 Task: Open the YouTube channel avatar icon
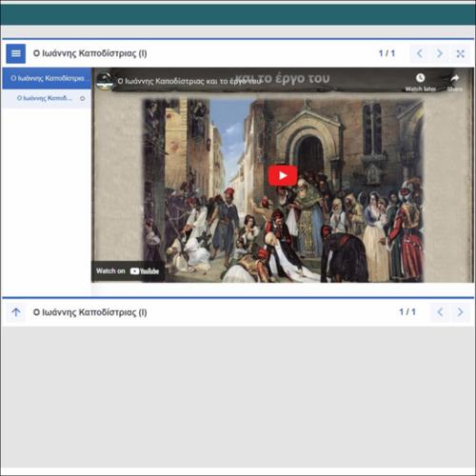(105, 81)
